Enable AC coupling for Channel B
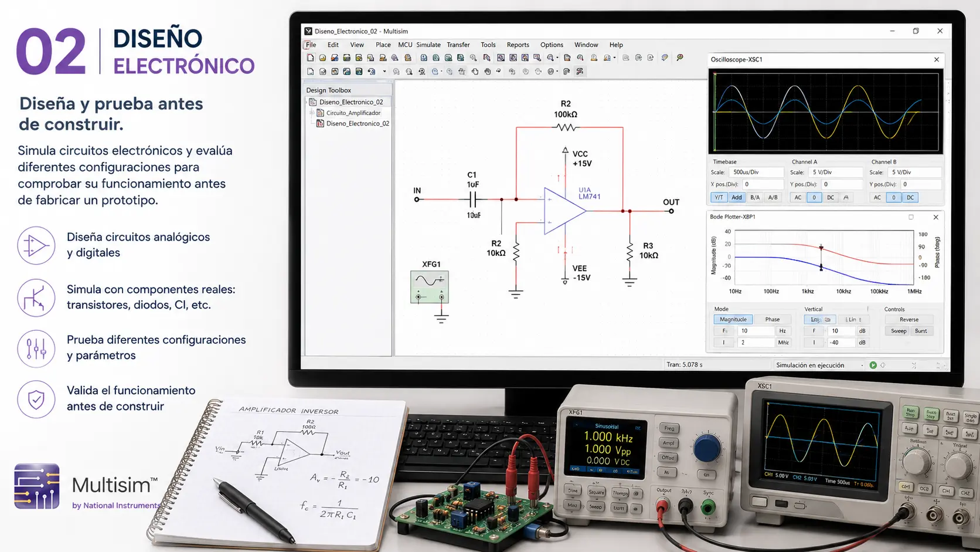 click(877, 198)
